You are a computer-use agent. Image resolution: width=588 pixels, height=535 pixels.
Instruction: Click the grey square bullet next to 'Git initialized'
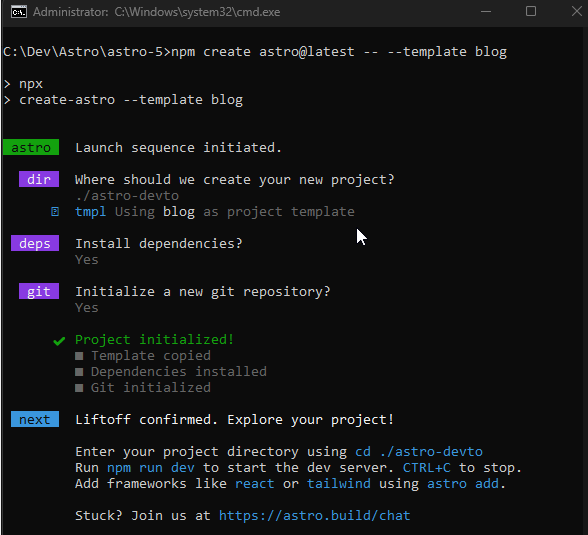pyautogui.click(x=79, y=388)
